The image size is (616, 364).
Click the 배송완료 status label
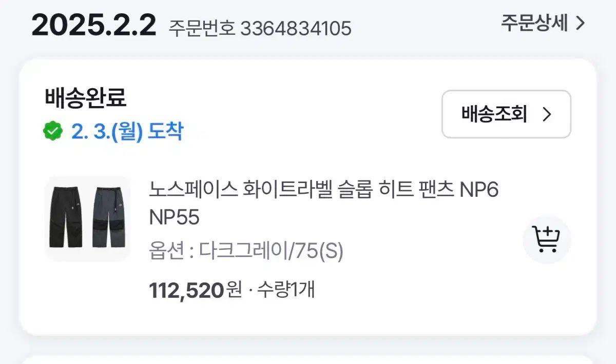click(x=85, y=97)
